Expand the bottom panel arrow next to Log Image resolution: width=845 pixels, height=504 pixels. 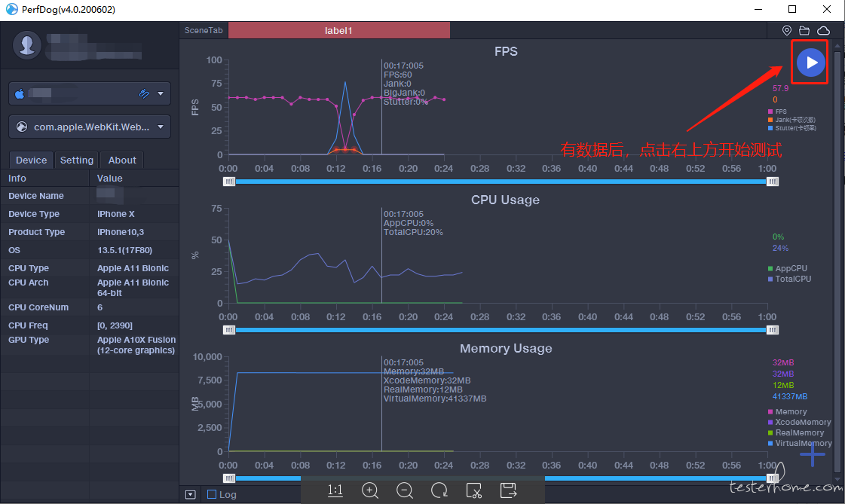pos(190,494)
